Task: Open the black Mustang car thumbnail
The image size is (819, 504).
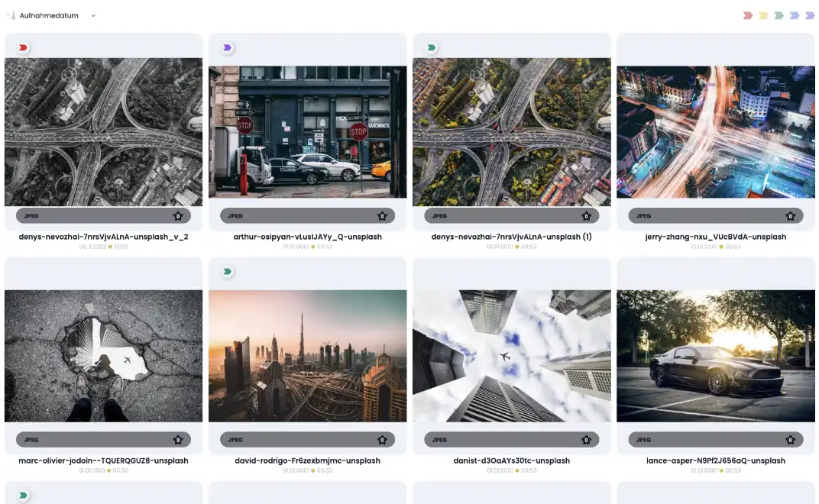Action: pos(715,355)
